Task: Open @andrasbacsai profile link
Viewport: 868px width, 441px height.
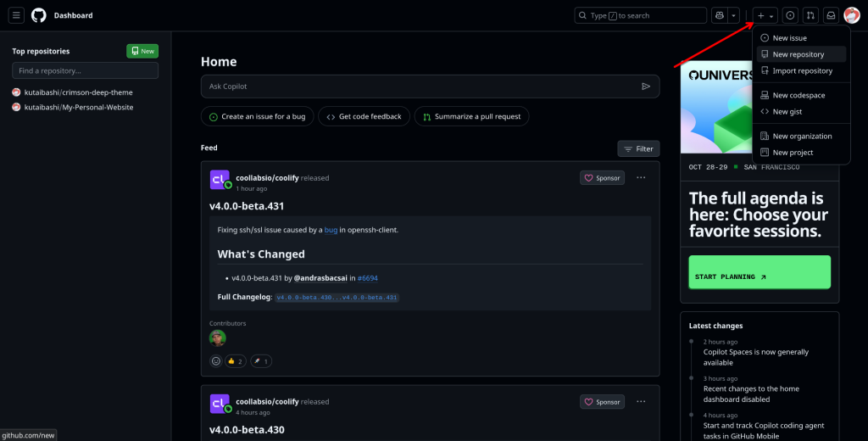Action: pyautogui.click(x=320, y=278)
